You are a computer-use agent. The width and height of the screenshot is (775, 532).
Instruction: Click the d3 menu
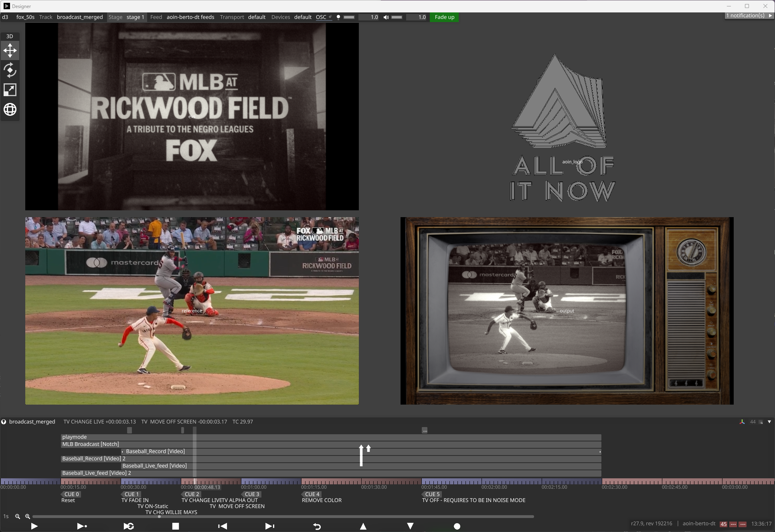[5, 17]
